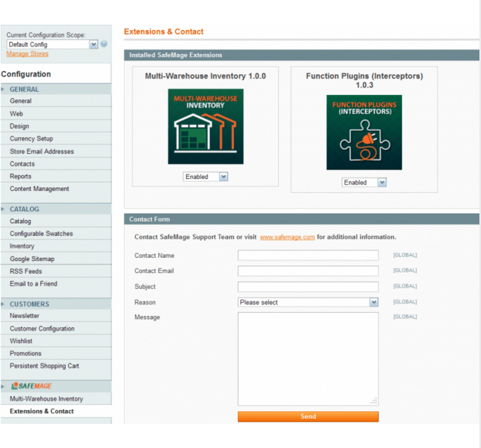Click the Installed SafeMage Extensions header
Viewport: 481px width, 448px height.
pyautogui.click(x=302, y=55)
